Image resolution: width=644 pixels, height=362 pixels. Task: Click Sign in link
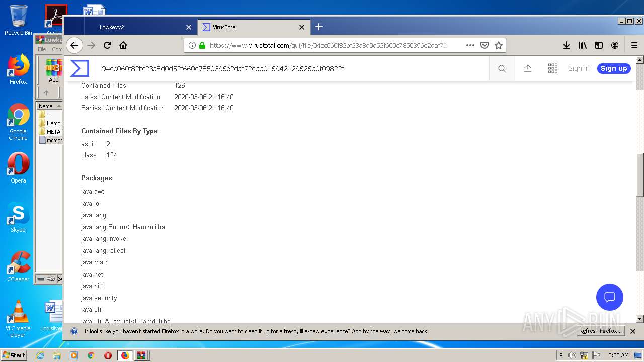[579, 68]
